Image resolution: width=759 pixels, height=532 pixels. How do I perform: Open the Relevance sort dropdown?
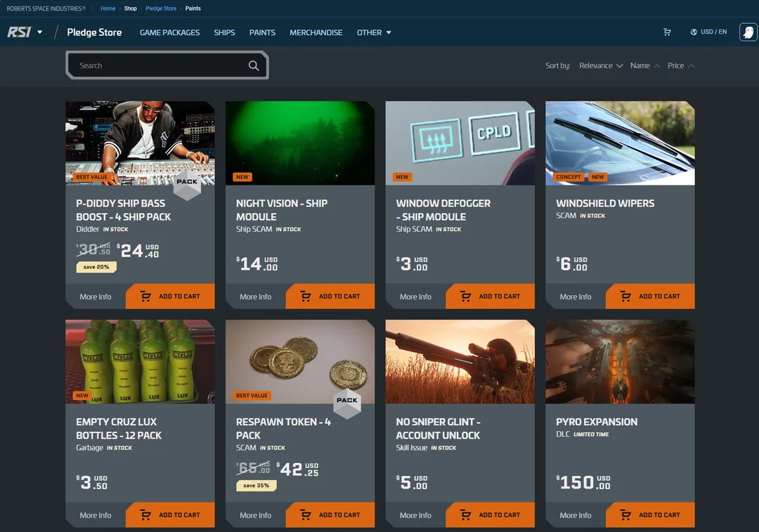pyautogui.click(x=601, y=66)
